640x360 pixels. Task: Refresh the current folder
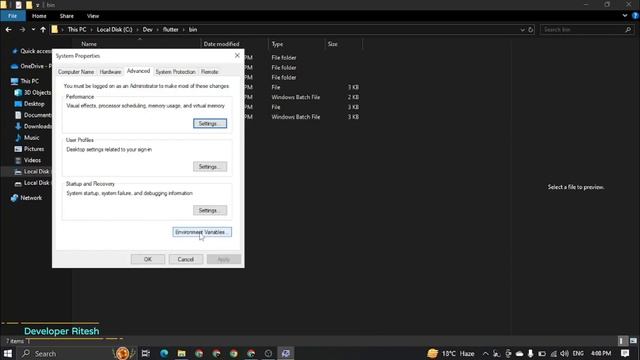pos(531,29)
